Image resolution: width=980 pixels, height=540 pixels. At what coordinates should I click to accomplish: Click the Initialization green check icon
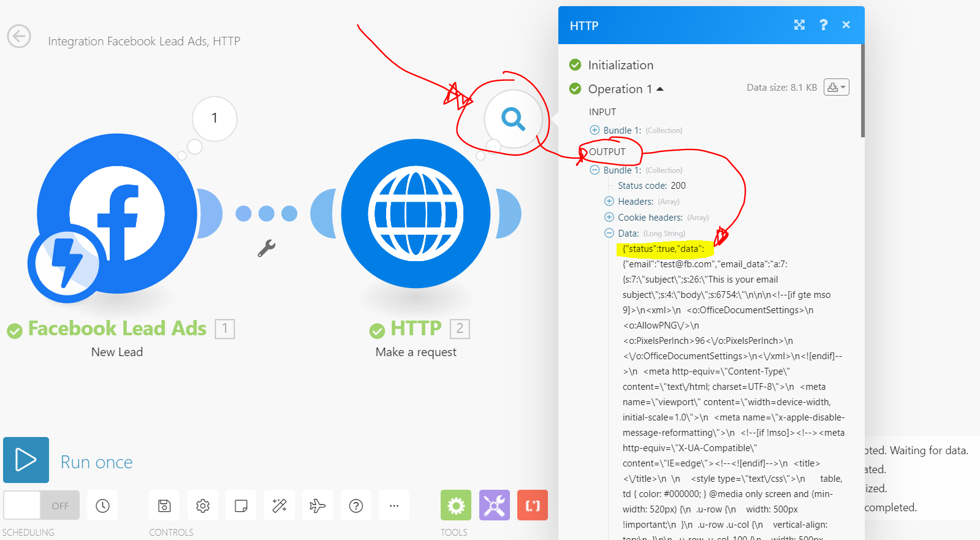point(575,64)
